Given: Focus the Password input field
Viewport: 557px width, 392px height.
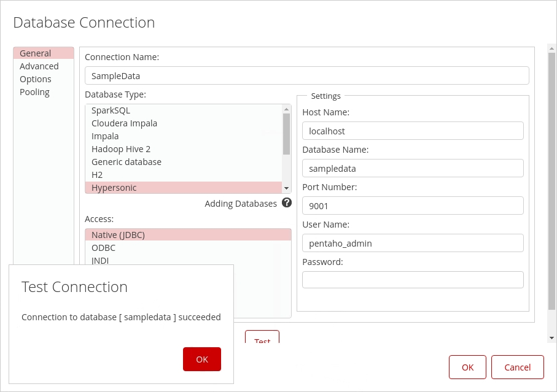Looking at the screenshot, I should [x=413, y=280].
